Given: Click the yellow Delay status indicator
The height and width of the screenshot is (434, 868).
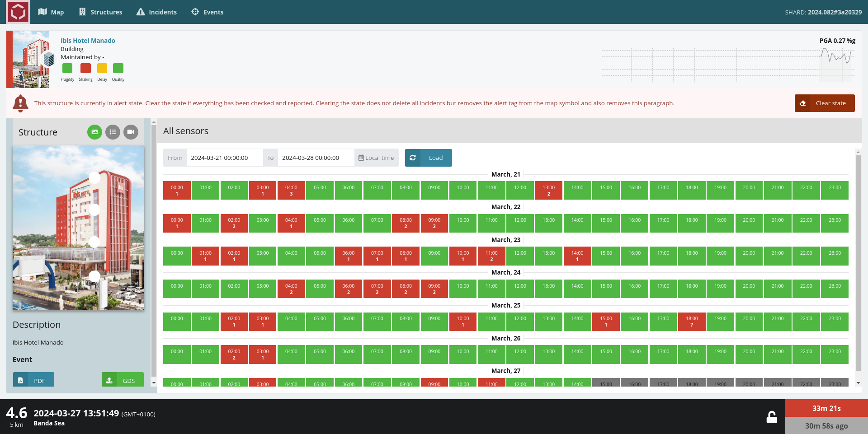Looking at the screenshot, I should (x=102, y=68).
